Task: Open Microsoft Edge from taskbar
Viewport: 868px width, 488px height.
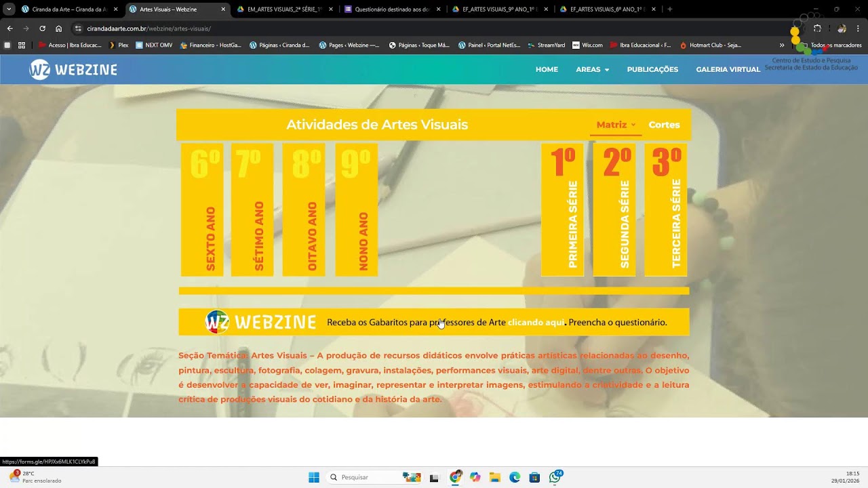Action: [x=515, y=477]
